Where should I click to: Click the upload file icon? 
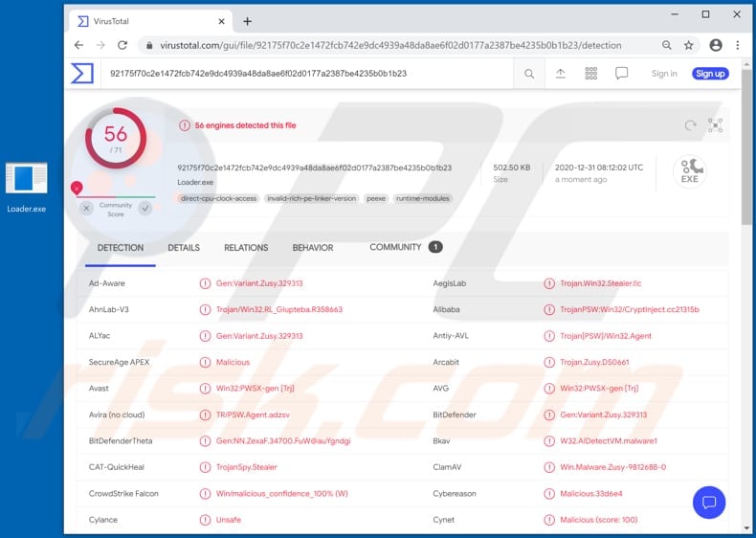point(560,74)
